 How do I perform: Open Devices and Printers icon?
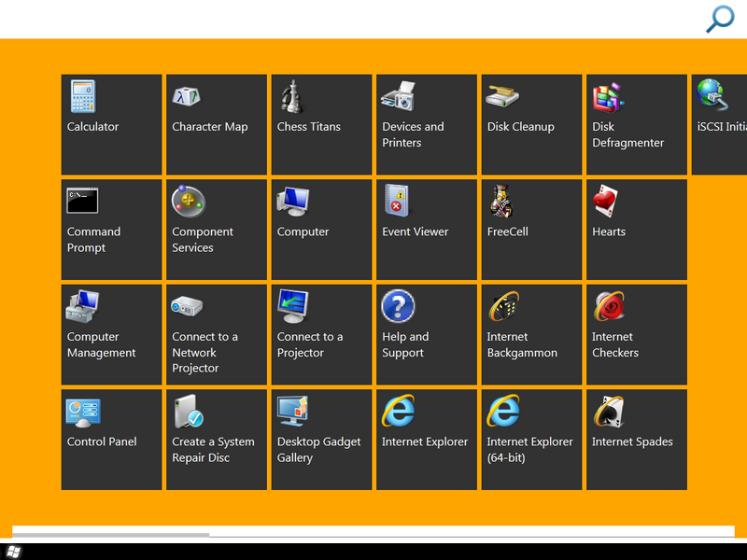(x=399, y=96)
